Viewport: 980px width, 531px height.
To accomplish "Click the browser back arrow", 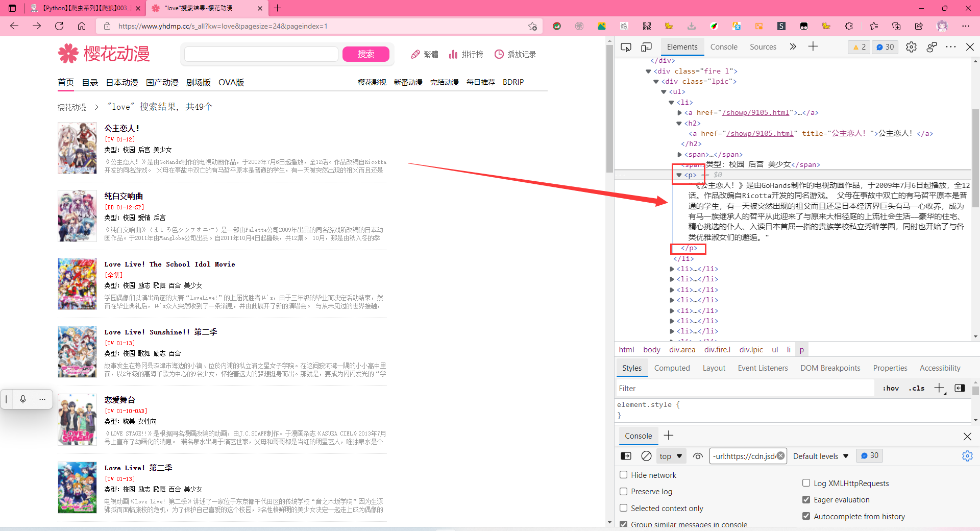I will 14,26.
